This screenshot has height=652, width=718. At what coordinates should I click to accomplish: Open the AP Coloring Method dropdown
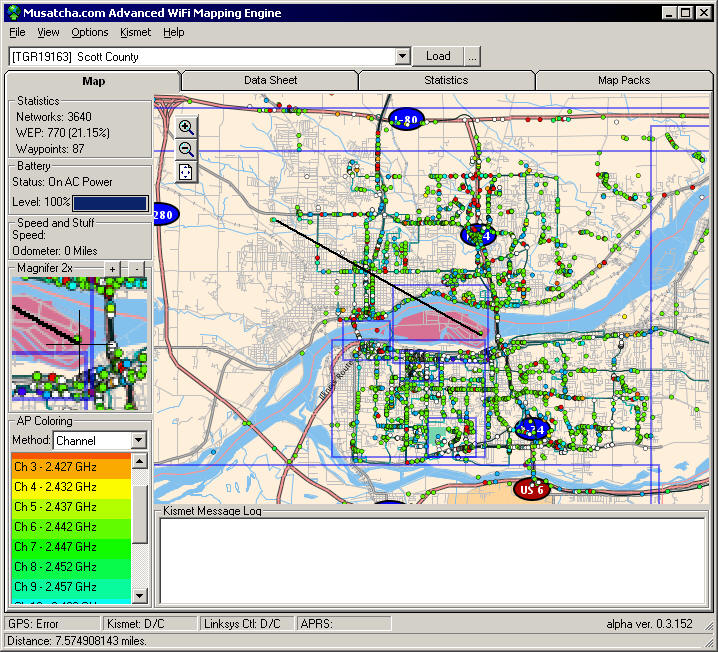pos(138,440)
